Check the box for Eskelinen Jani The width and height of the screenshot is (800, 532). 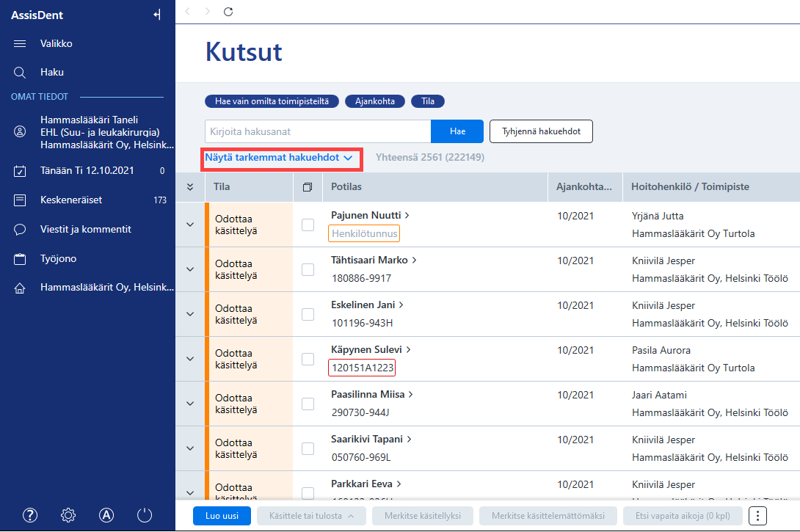coord(308,314)
